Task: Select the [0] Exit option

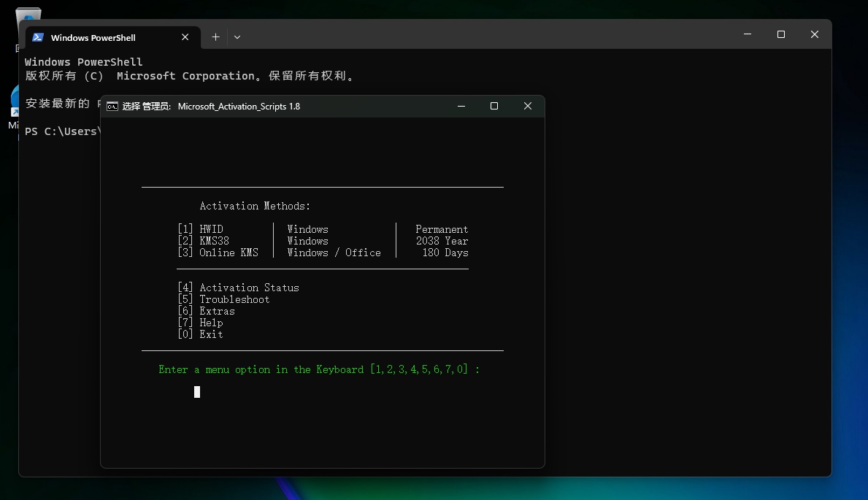Action: [200, 334]
